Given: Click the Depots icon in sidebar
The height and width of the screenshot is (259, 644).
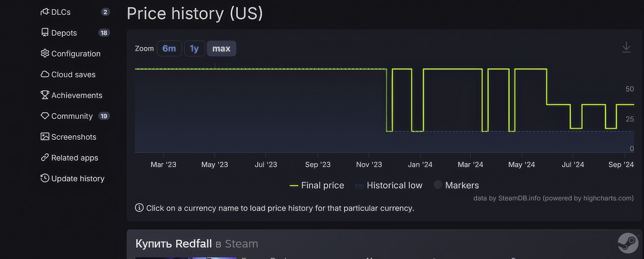Looking at the screenshot, I should point(45,33).
